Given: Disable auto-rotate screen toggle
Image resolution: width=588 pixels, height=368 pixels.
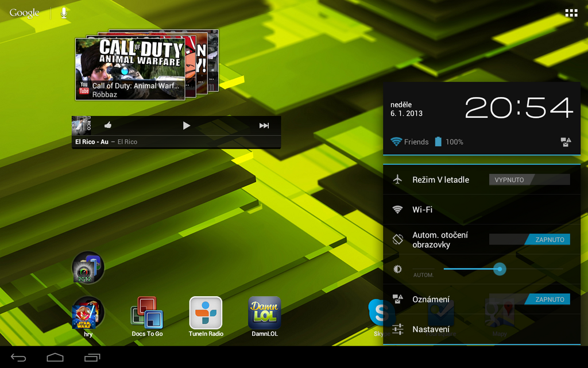Looking at the screenshot, I should pos(529,240).
